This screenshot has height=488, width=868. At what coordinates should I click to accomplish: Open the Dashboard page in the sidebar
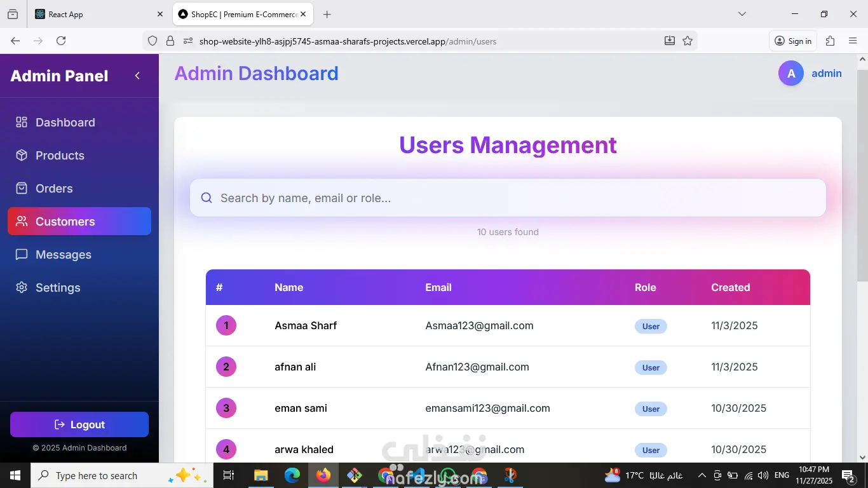(x=79, y=123)
